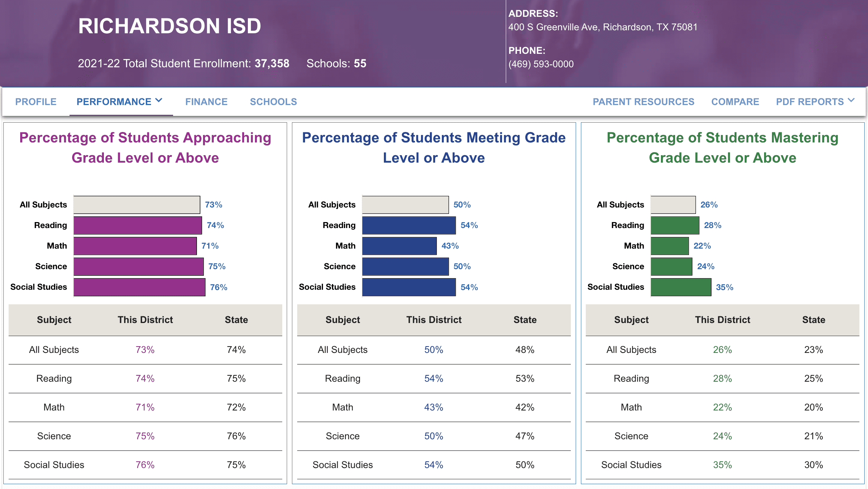The height and width of the screenshot is (489, 868).
Task: Click the gray All Subjects bar 73%
Action: coord(137,205)
